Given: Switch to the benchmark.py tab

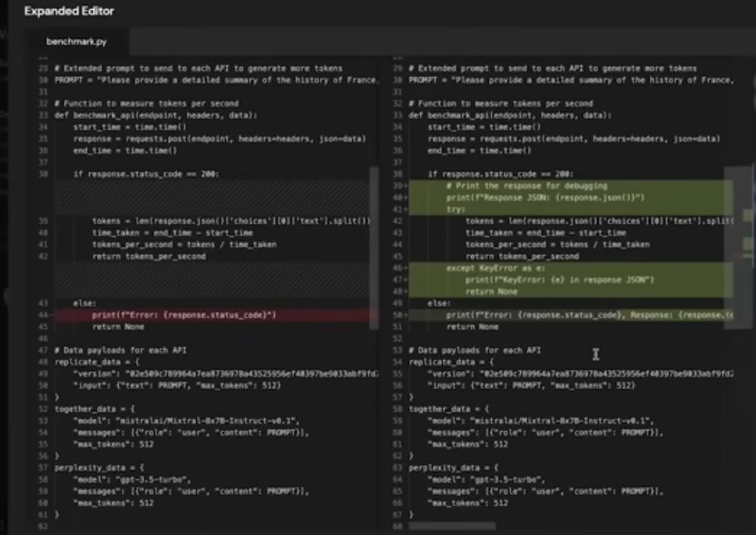Looking at the screenshot, I should pos(64,42).
